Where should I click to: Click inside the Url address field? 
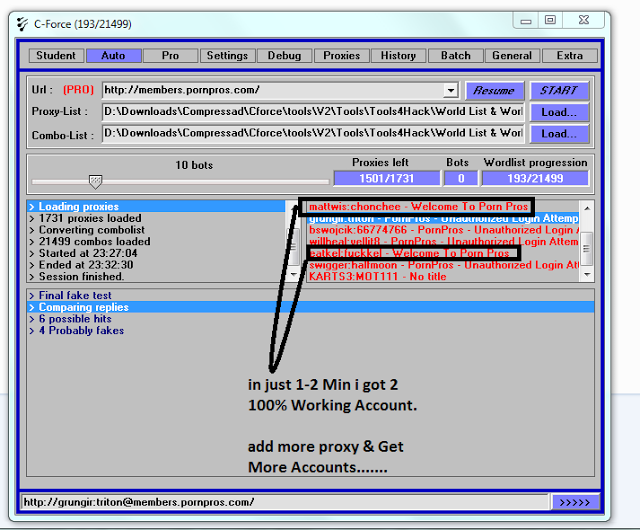(x=273, y=90)
